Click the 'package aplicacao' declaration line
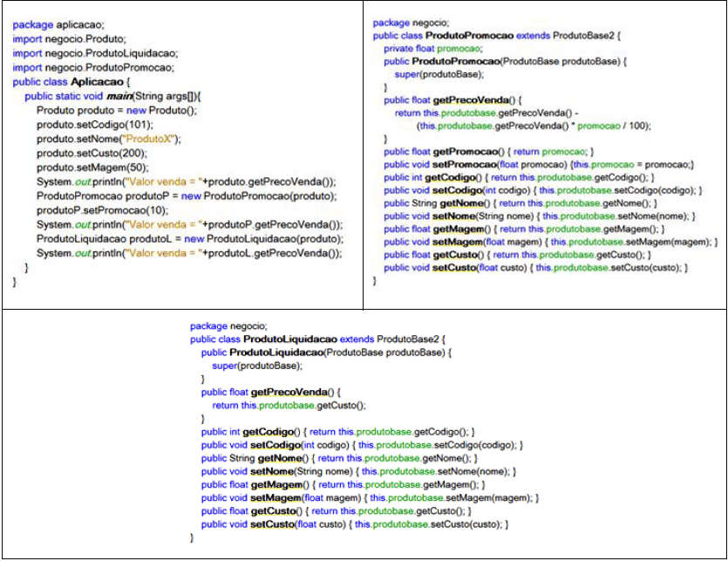This screenshot has height=561, width=728. [54, 25]
